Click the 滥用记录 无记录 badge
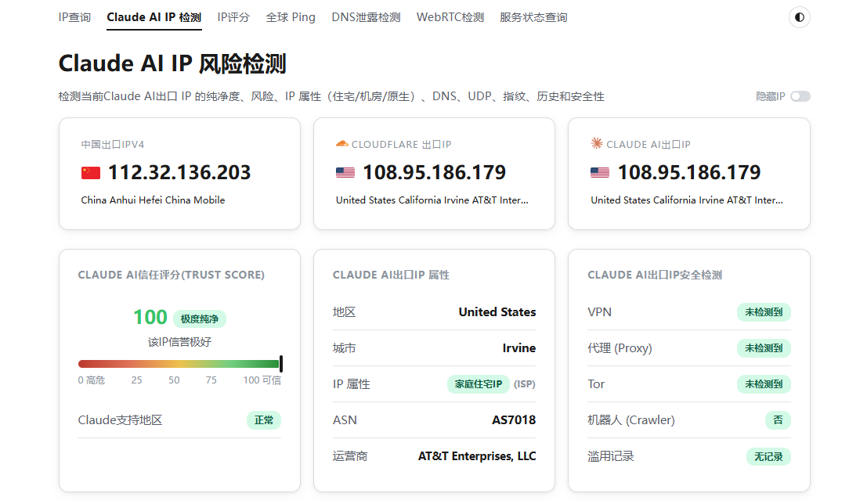This screenshot has height=504, width=849. point(768,456)
